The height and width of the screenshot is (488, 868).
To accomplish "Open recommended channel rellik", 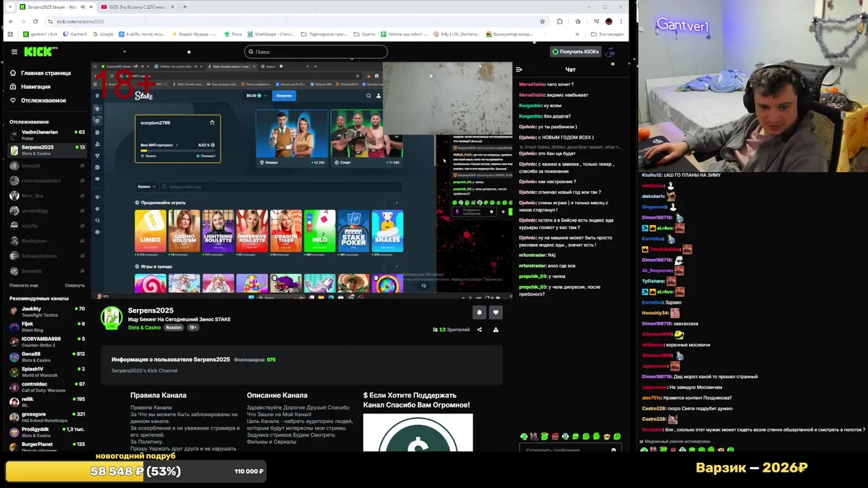I will point(47,401).
